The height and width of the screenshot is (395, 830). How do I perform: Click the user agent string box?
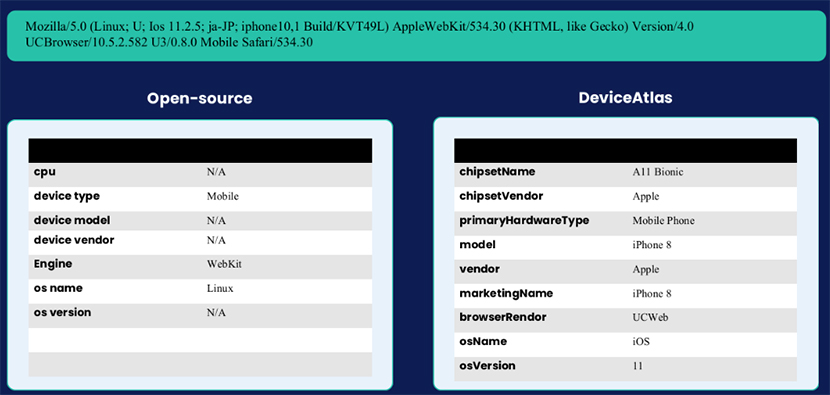pyautogui.click(x=415, y=35)
